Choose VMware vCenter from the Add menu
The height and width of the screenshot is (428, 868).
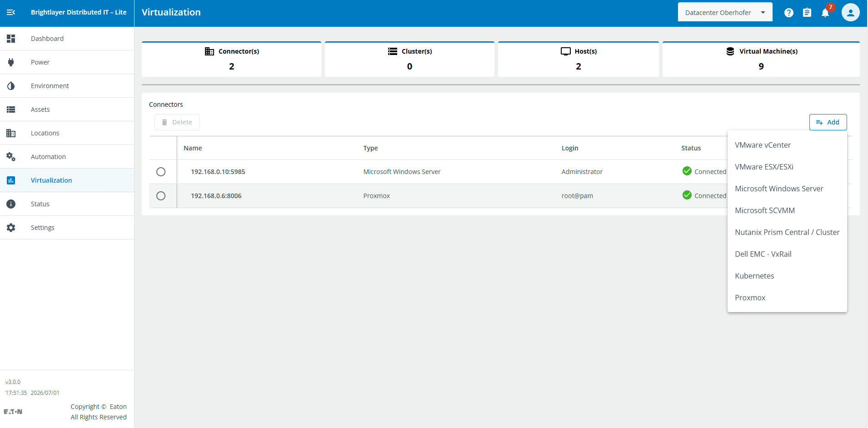pyautogui.click(x=787, y=145)
